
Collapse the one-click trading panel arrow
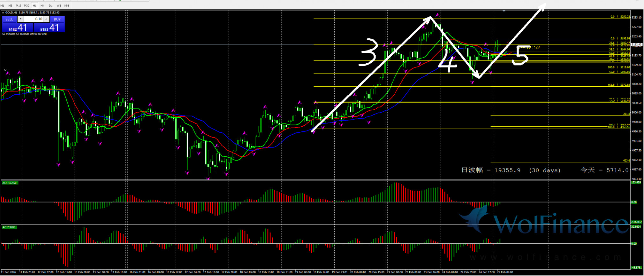(x=3, y=13)
